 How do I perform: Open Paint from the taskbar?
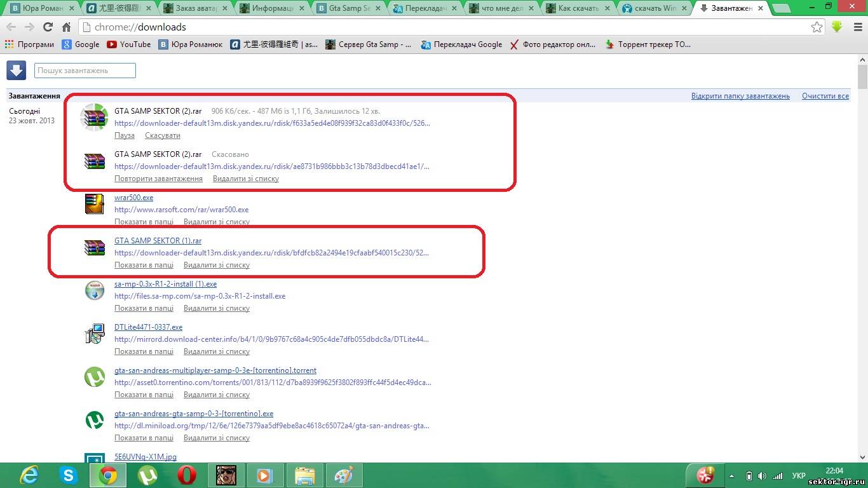click(344, 475)
